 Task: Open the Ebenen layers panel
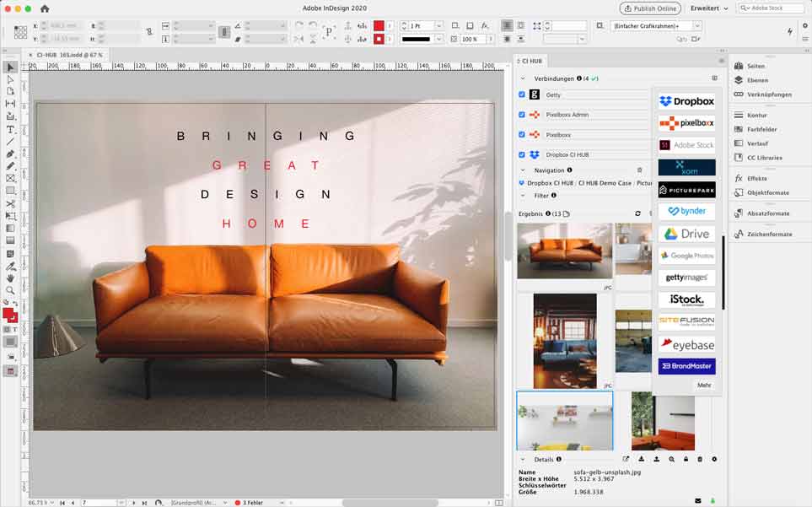coord(756,80)
